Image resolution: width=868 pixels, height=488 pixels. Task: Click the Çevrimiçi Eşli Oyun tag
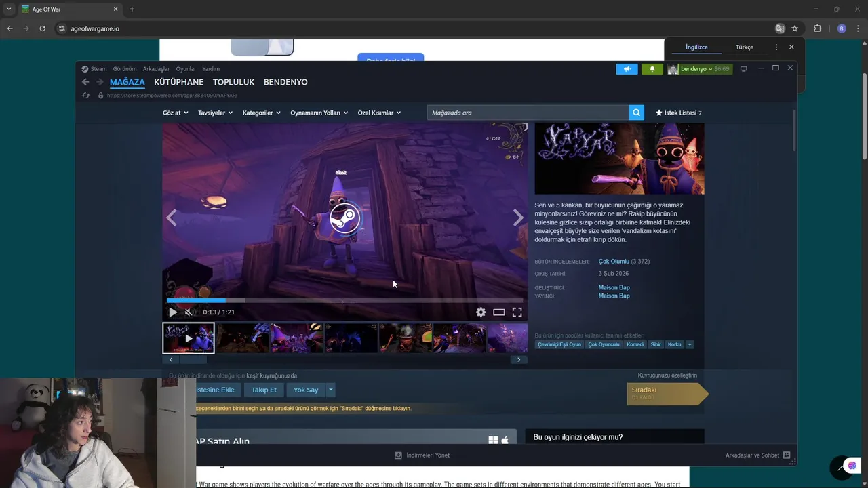559,344
